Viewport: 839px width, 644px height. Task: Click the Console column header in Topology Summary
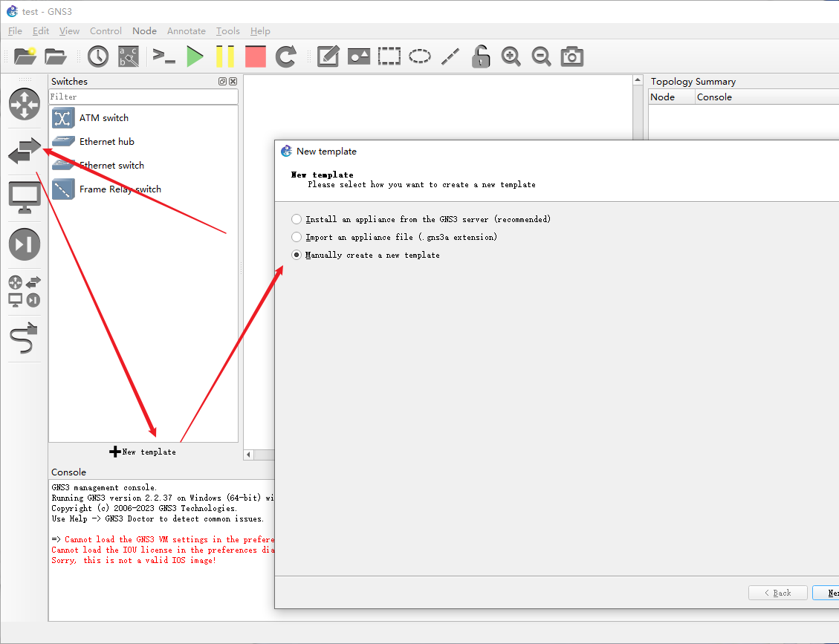(x=767, y=97)
